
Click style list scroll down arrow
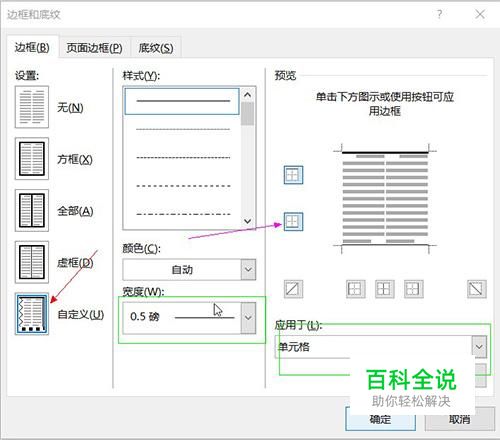[x=247, y=221]
